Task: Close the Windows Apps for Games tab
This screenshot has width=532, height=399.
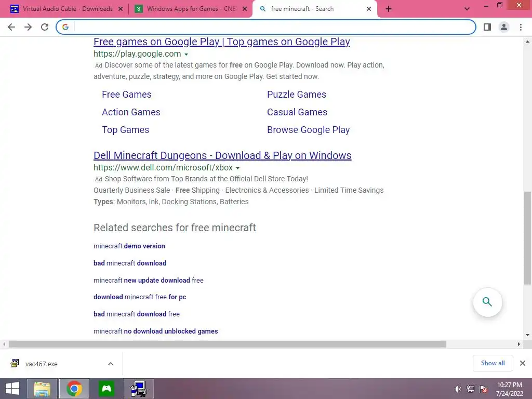Action: point(245,9)
